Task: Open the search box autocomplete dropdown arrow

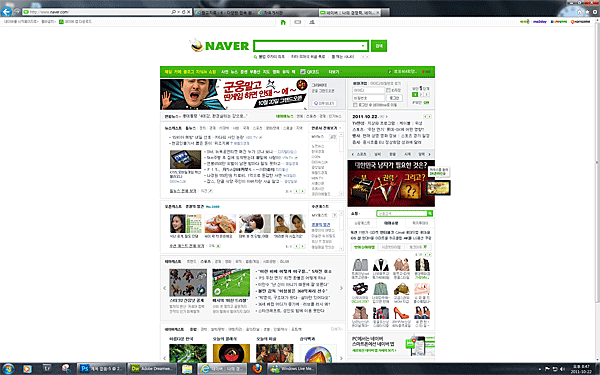Action: point(363,46)
